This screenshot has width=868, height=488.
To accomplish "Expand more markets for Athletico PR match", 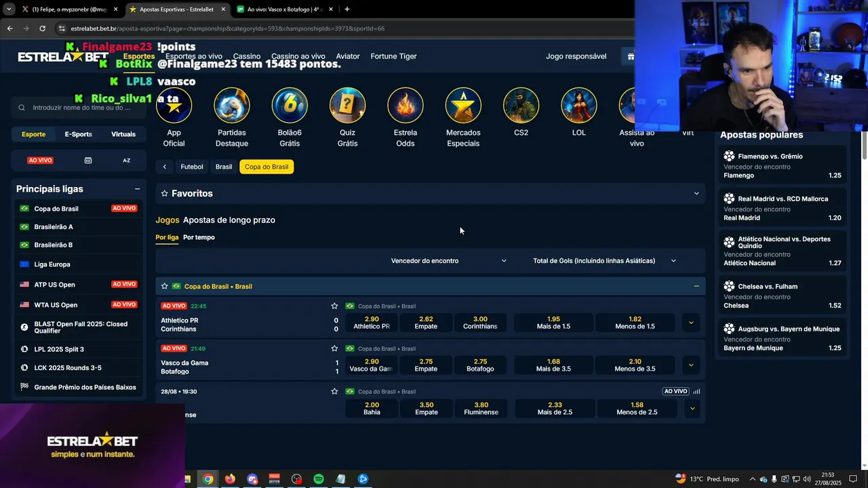I will [x=691, y=323].
